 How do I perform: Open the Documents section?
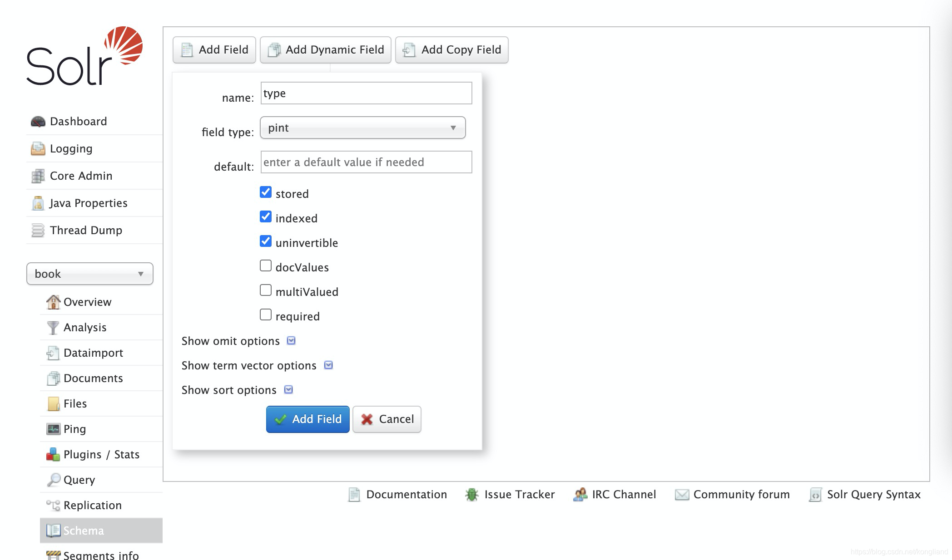click(94, 378)
